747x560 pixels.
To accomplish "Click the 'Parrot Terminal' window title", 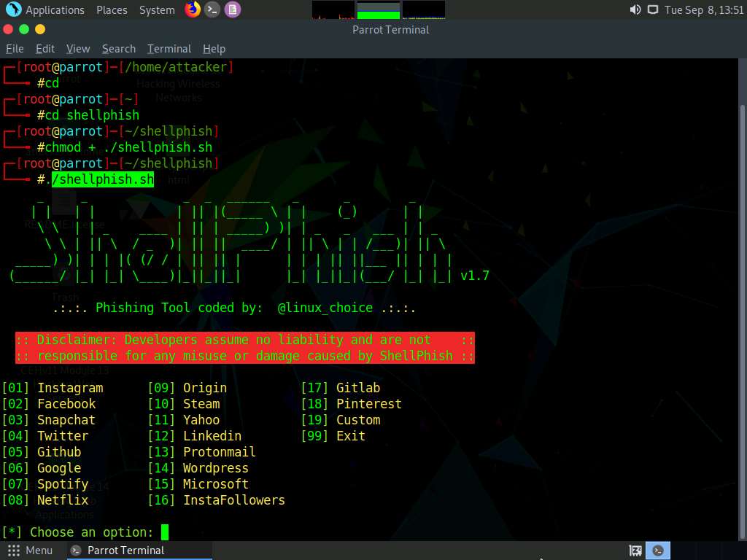I will pos(391,29).
